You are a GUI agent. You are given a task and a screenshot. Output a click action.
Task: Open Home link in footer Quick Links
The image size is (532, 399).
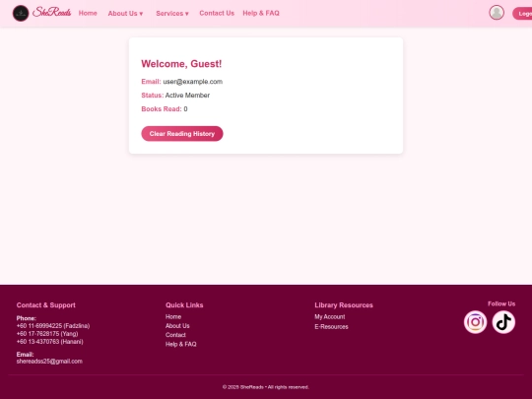pyautogui.click(x=173, y=316)
